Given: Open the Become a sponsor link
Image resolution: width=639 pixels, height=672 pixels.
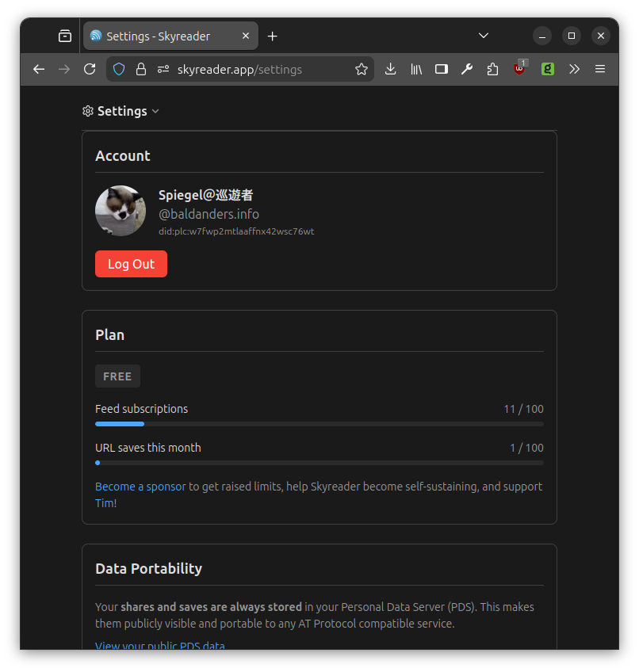Looking at the screenshot, I should click(140, 486).
